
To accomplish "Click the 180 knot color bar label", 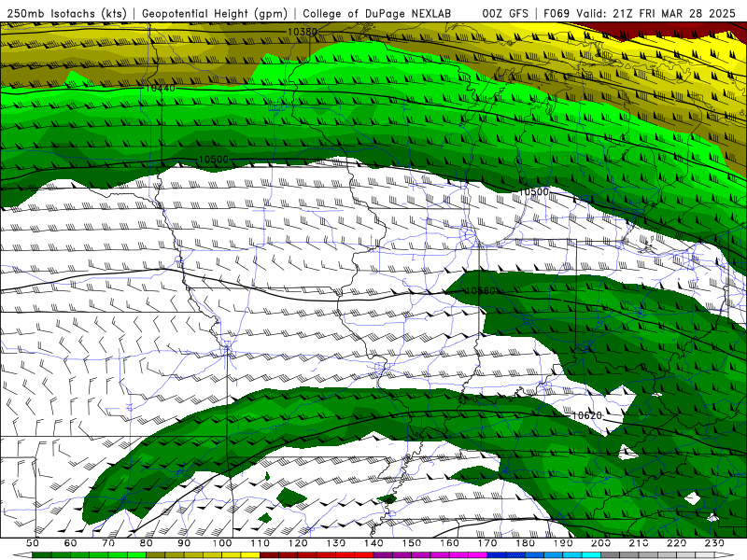I will 525,543.
